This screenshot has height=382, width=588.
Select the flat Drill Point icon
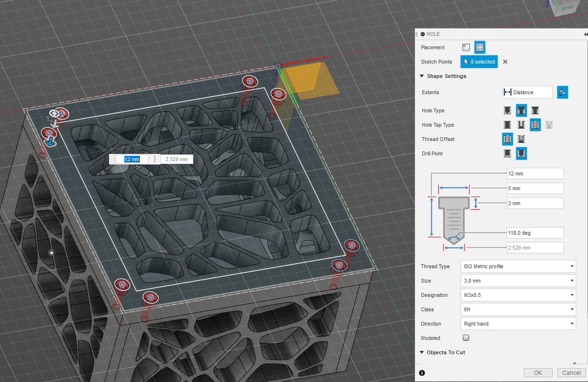pyautogui.click(x=507, y=153)
